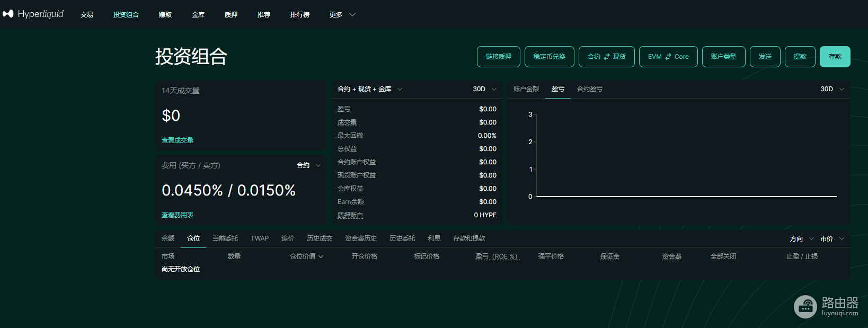The image size is (868, 328).
Task: Open the 历史委托 tab
Action: (402, 238)
